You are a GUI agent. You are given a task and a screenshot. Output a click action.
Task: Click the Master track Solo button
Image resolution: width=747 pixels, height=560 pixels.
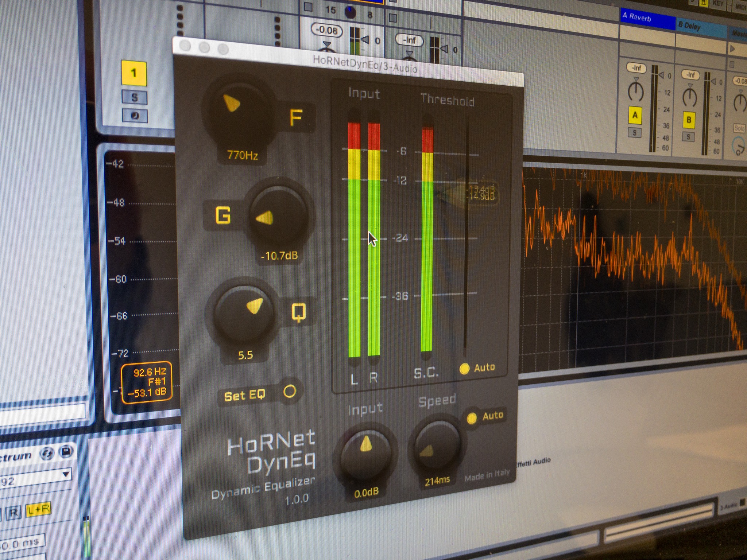[739, 128]
